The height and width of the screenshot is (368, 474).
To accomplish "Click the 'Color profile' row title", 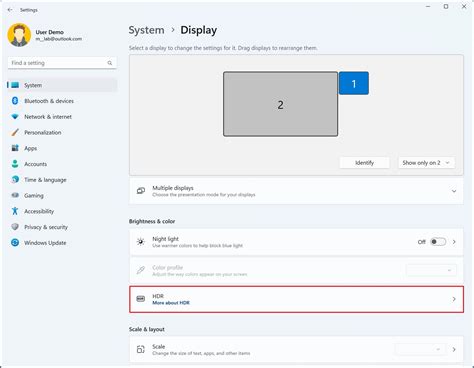I will [x=167, y=267].
